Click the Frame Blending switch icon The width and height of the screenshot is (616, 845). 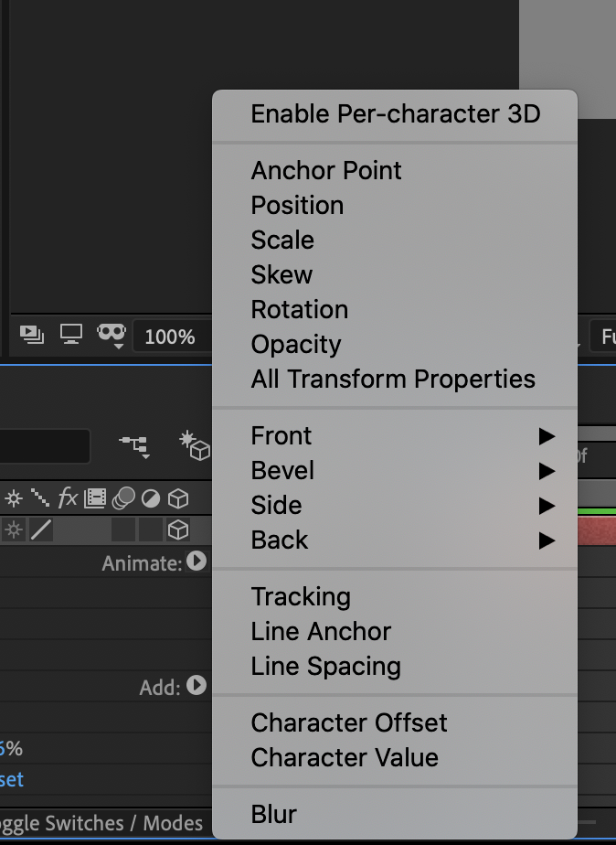click(93, 498)
